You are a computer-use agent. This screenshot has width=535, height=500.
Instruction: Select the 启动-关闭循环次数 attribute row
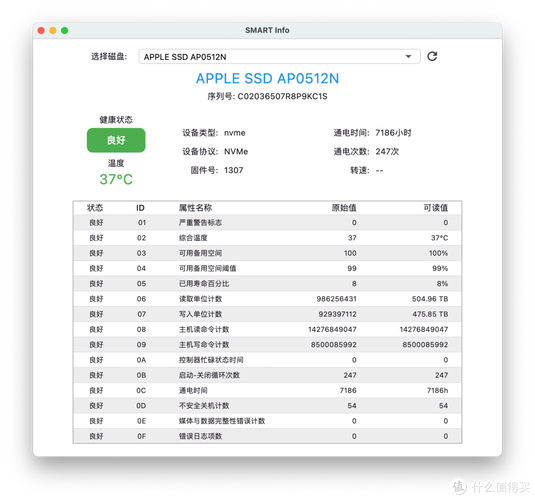(x=268, y=375)
